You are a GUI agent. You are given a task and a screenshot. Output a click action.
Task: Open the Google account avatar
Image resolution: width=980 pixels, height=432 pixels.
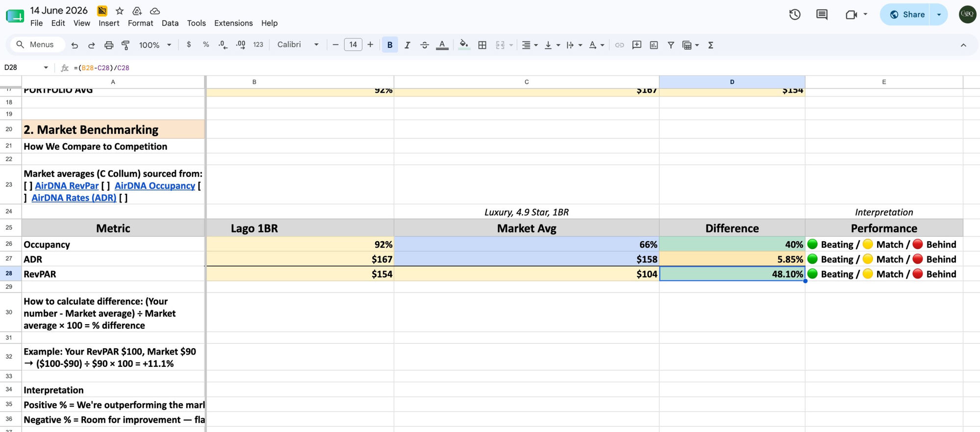click(967, 14)
